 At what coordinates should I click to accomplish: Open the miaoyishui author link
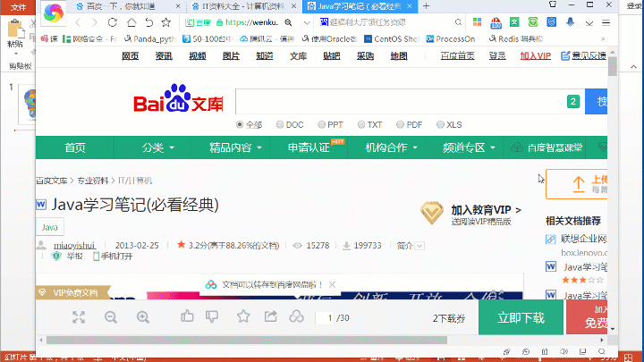coord(74,246)
